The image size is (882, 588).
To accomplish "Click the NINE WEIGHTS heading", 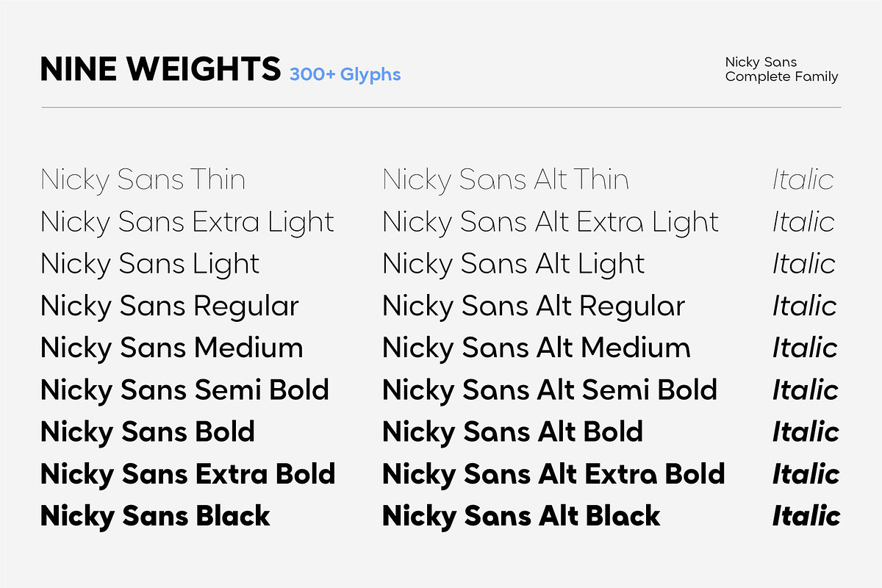I will pyautogui.click(x=160, y=69).
